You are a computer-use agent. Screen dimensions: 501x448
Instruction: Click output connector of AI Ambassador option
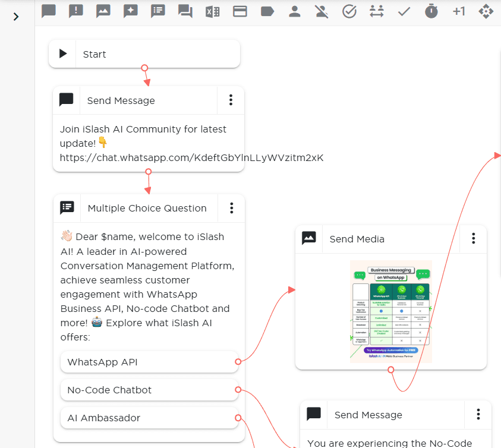click(238, 418)
